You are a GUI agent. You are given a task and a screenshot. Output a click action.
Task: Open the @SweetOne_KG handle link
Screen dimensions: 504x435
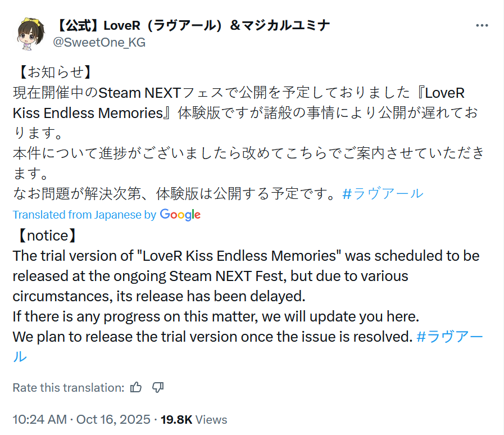99,42
